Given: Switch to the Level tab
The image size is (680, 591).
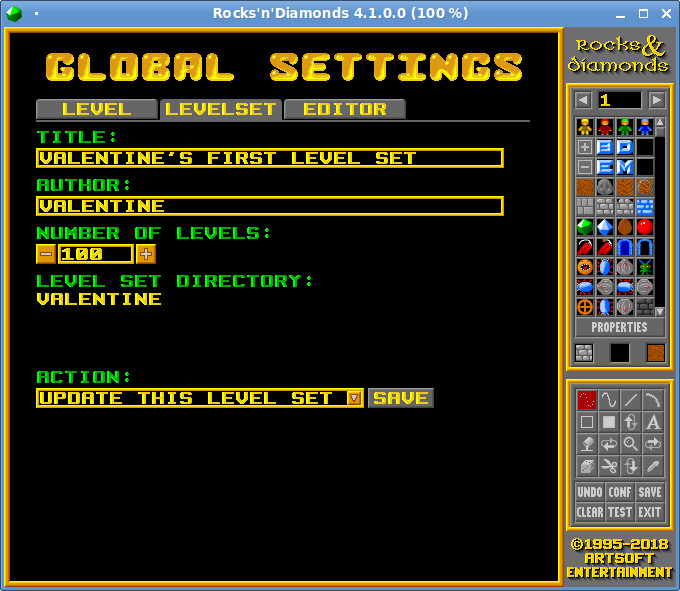Looking at the screenshot, I should click(x=97, y=109).
